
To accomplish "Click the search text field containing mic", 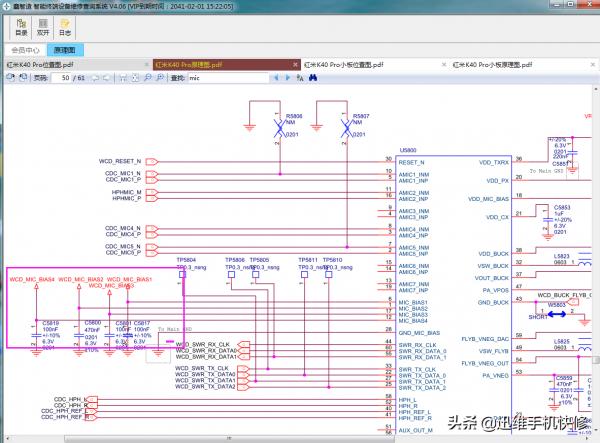I will click(226, 77).
